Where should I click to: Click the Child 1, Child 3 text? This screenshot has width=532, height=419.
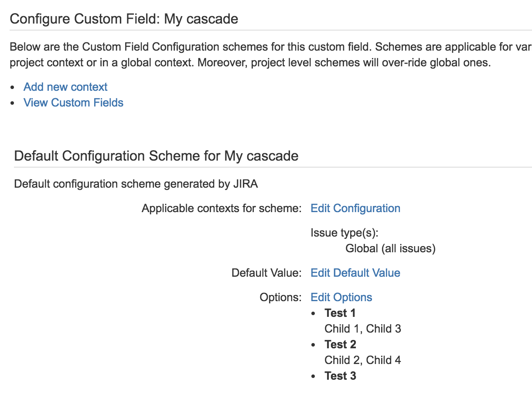coord(363,329)
